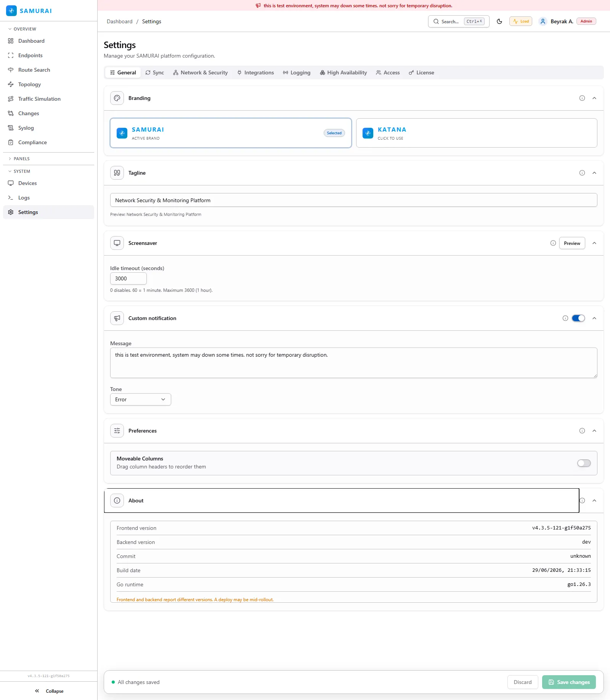Click the Screensaver monitor icon
610x700 pixels.
click(117, 243)
